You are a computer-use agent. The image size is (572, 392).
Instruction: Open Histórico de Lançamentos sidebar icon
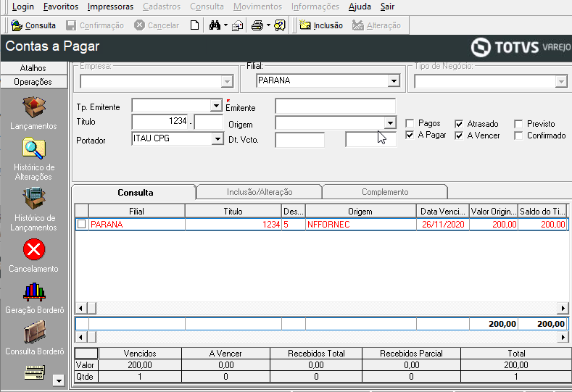(x=33, y=199)
